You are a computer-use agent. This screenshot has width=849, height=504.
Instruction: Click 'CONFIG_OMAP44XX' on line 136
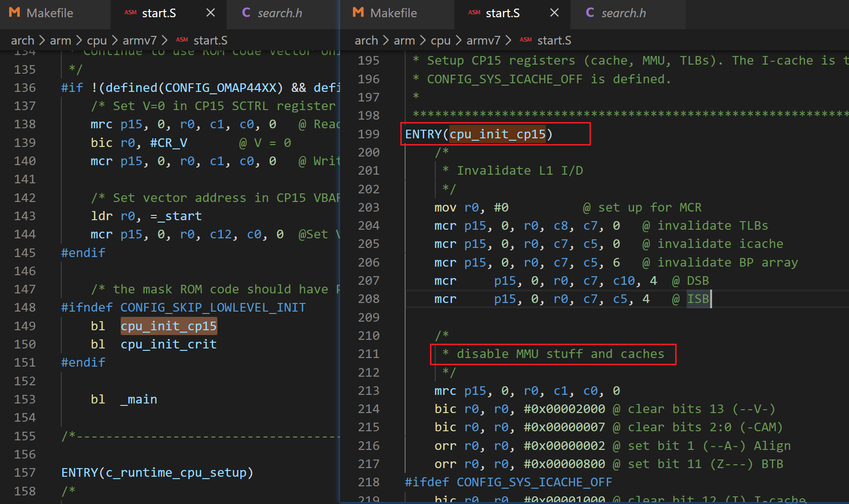click(221, 88)
